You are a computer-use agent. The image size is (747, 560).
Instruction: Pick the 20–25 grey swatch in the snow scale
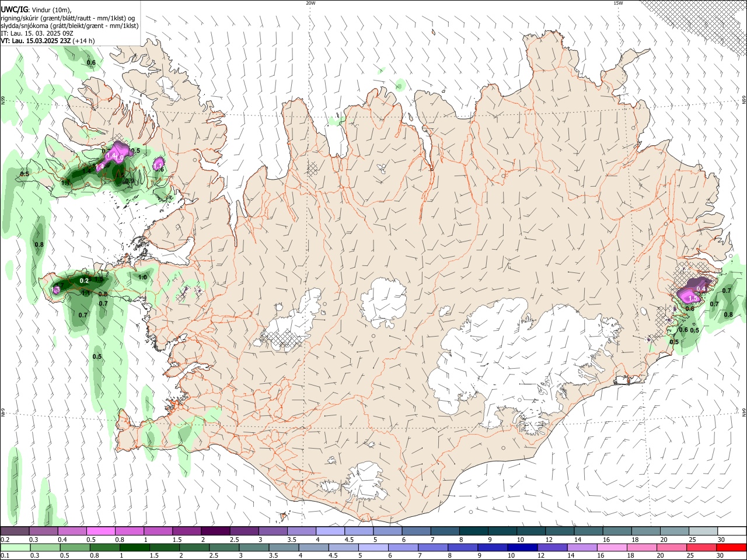pos(674,531)
